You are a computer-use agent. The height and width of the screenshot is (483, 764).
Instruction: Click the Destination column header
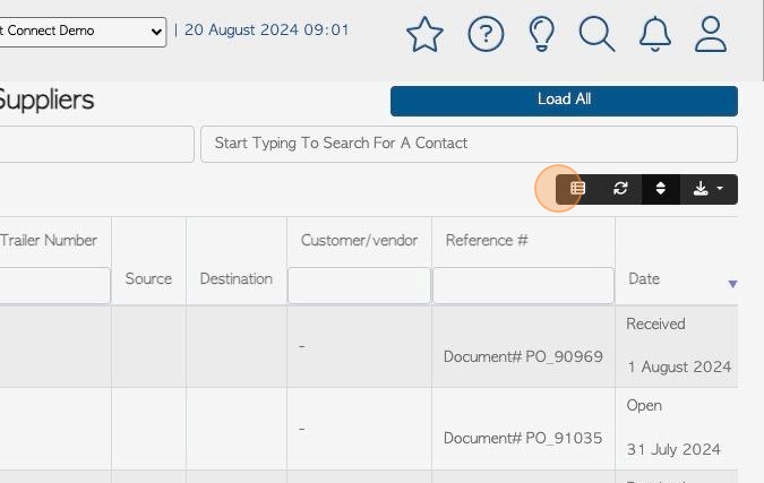point(236,279)
